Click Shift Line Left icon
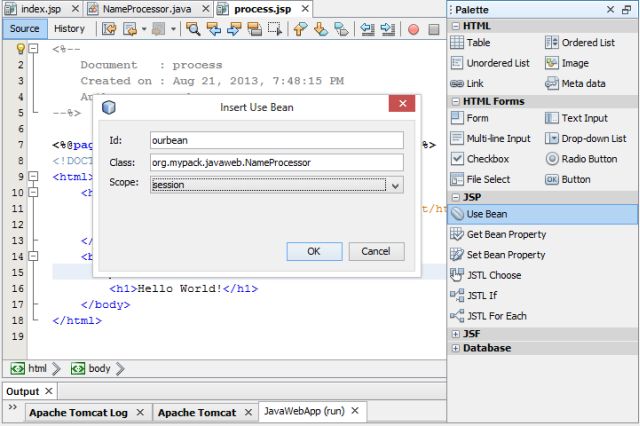Viewport: 640px width, 426px height. pyautogui.click(x=367, y=29)
